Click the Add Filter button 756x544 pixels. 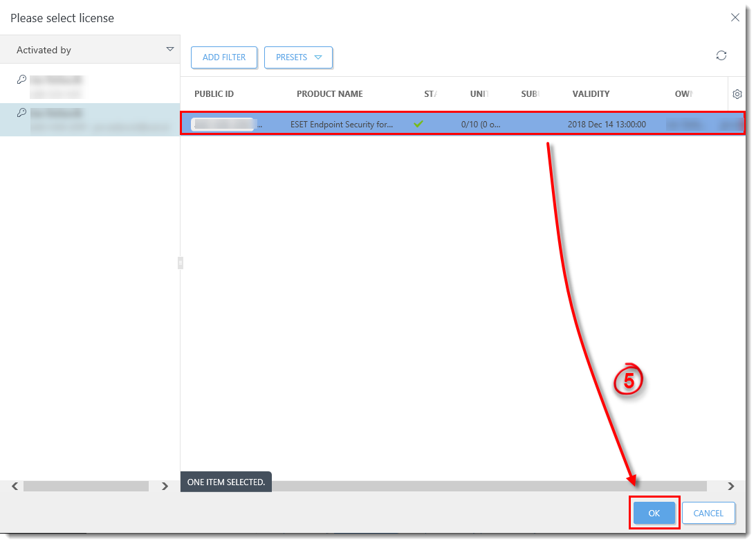(224, 57)
